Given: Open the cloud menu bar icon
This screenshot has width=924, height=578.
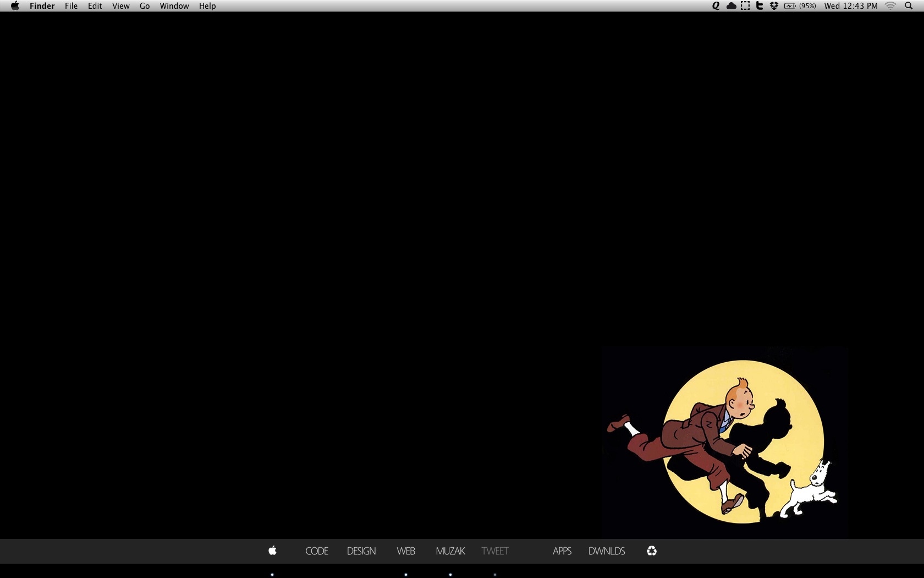Looking at the screenshot, I should [731, 6].
